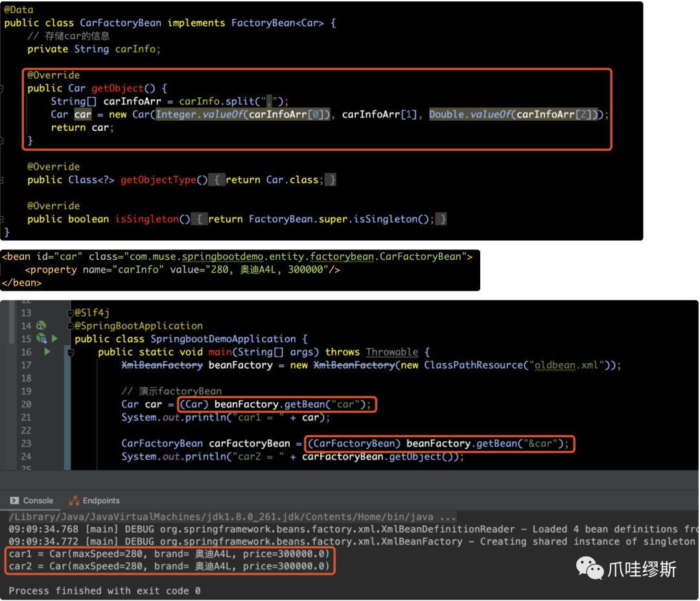Image resolution: width=700 pixels, height=601 pixels.
Task: Click the Spring gutter icon on line 15
Action: tap(41, 339)
